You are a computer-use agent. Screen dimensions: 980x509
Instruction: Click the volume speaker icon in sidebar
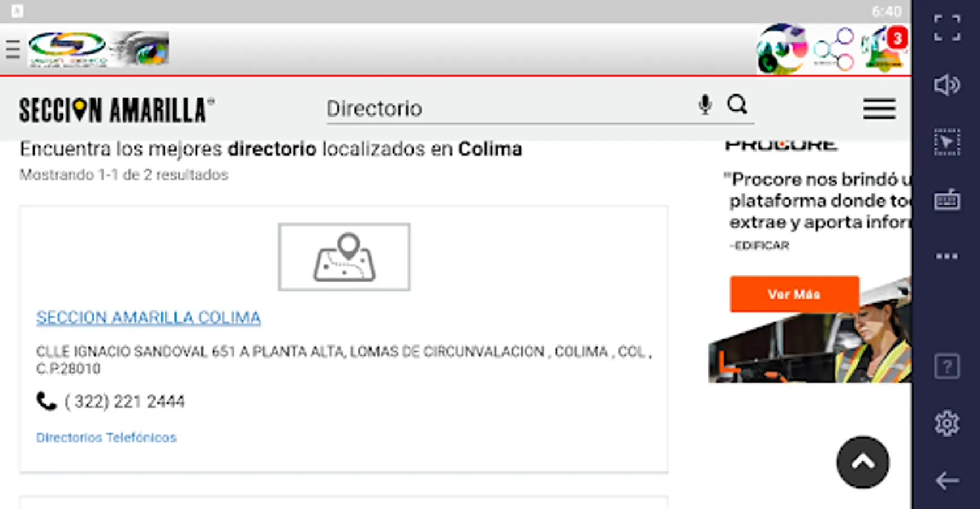click(x=947, y=85)
